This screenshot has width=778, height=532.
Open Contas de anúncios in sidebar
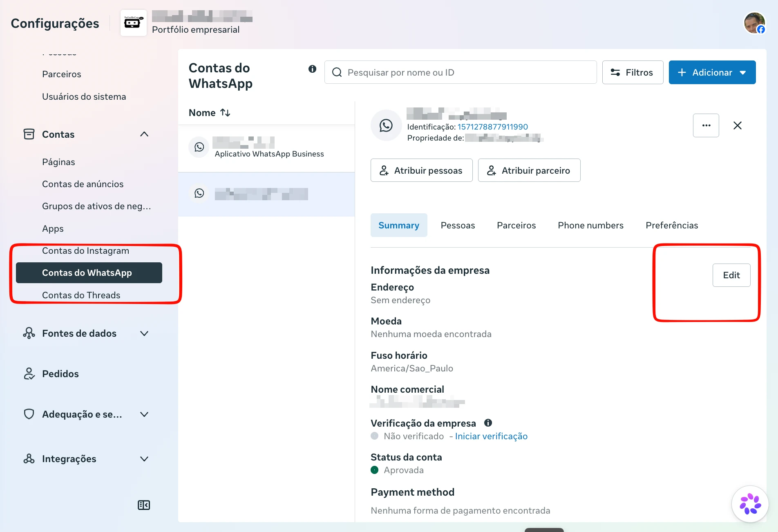[83, 184]
